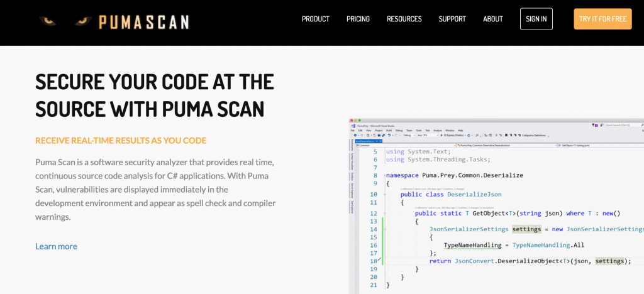Open Analyze menu in Visual Studio screenshot
The width and height of the screenshot is (644, 294).
coord(438,131)
